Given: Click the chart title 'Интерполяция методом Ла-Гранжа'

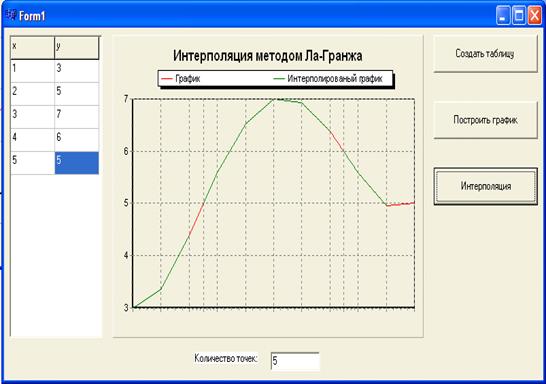Looking at the screenshot, I should pos(267,56).
